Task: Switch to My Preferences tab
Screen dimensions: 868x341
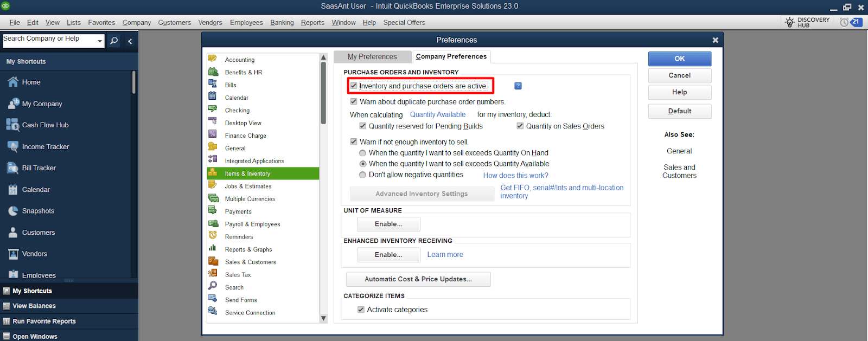Action: click(x=372, y=57)
